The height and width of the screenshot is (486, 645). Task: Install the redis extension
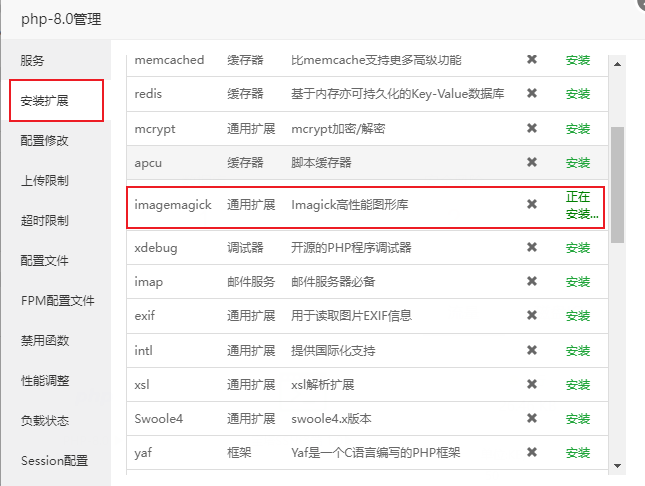[578, 94]
